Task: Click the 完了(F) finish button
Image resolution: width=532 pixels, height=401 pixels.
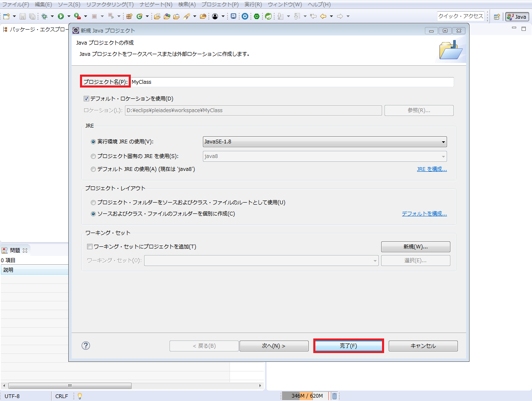Action: click(x=348, y=346)
